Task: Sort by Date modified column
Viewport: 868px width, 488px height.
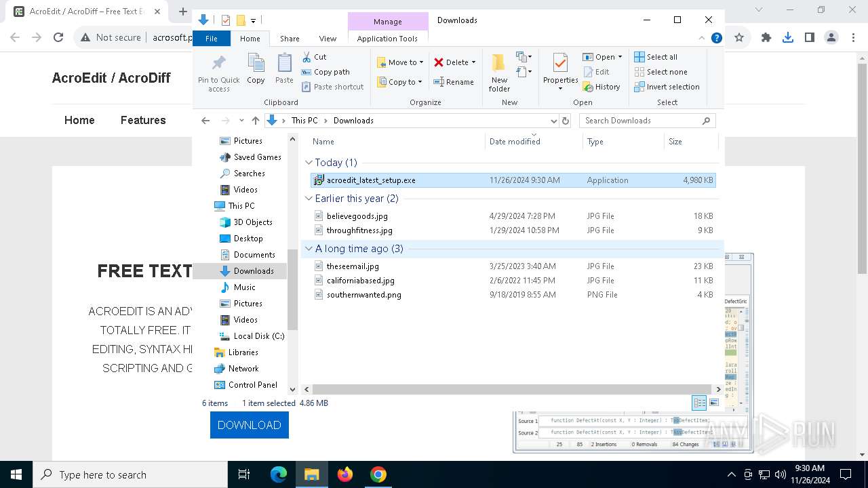Action: (x=534, y=142)
